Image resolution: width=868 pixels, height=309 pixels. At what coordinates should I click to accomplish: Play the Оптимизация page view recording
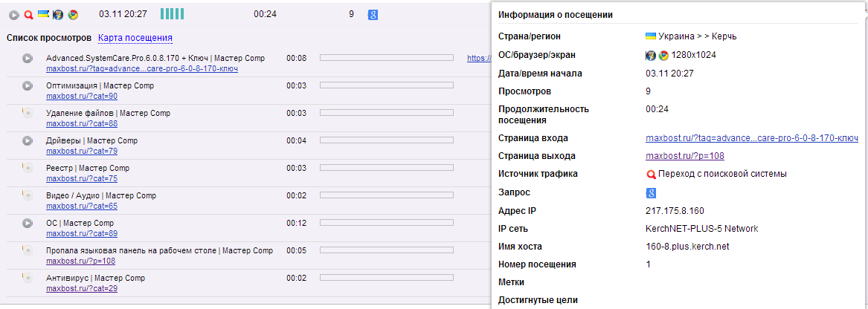pyautogui.click(x=28, y=85)
